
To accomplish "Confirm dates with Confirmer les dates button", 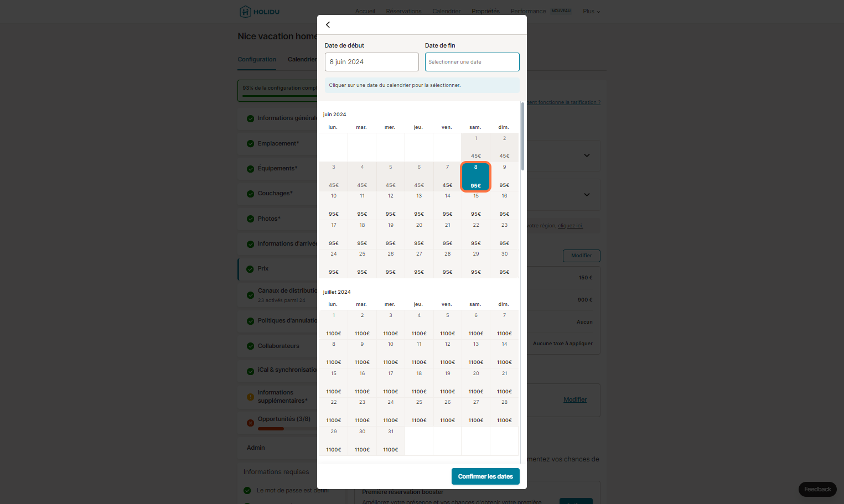I will (485, 476).
